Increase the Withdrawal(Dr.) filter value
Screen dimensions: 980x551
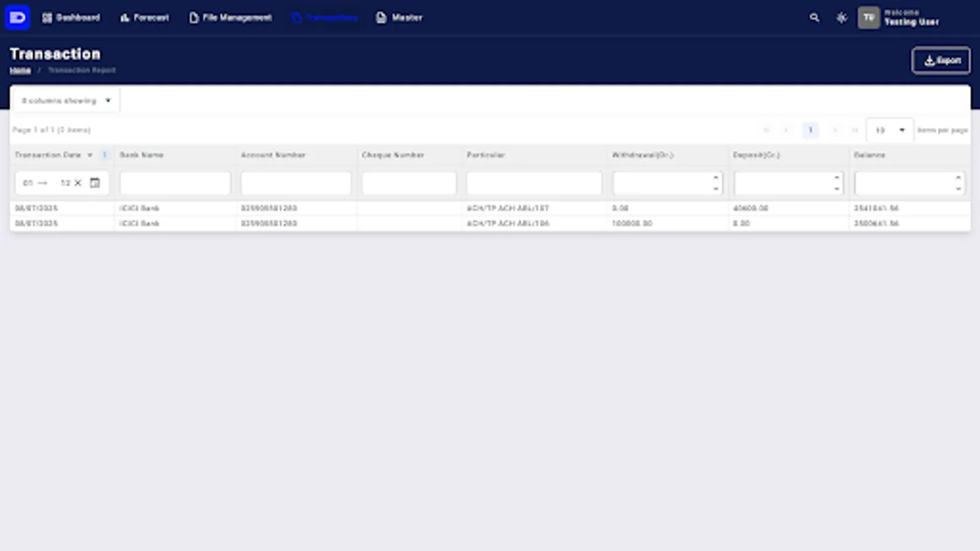pyautogui.click(x=715, y=178)
